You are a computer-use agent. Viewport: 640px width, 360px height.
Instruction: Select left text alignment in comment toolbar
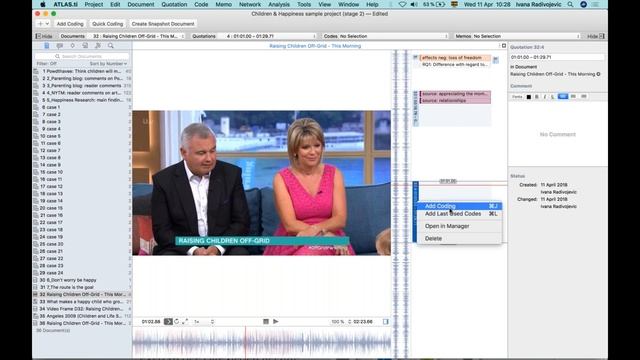pos(563,96)
